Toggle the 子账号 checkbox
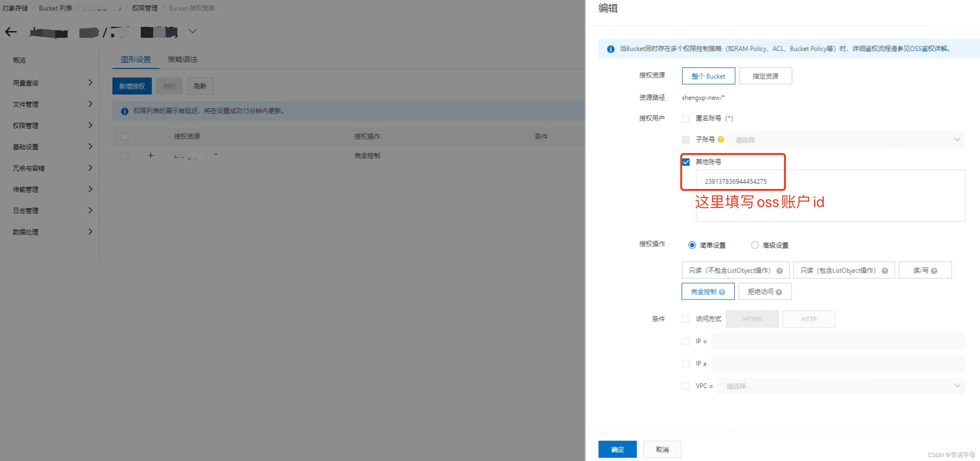980x461 pixels. [x=686, y=140]
